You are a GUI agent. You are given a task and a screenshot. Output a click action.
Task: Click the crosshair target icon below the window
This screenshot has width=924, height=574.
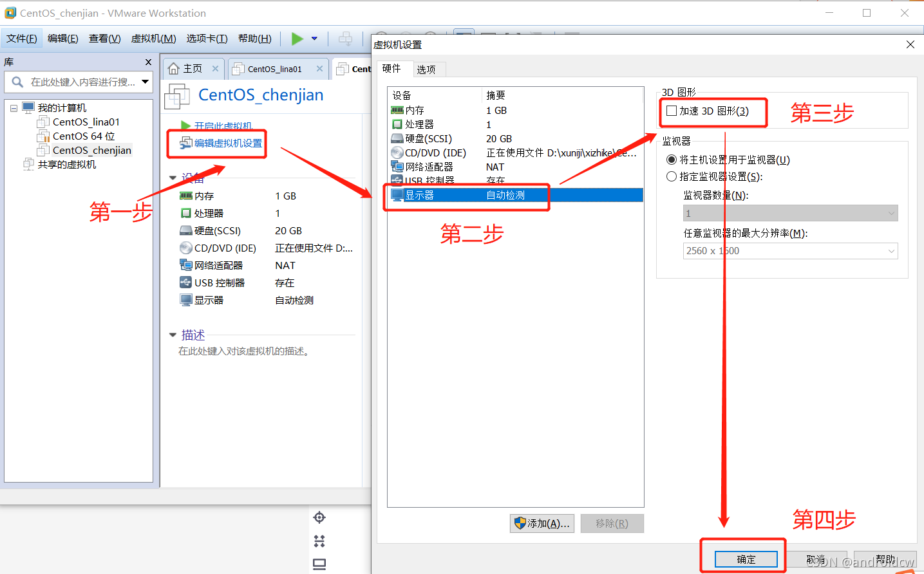pyautogui.click(x=319, y=517)
